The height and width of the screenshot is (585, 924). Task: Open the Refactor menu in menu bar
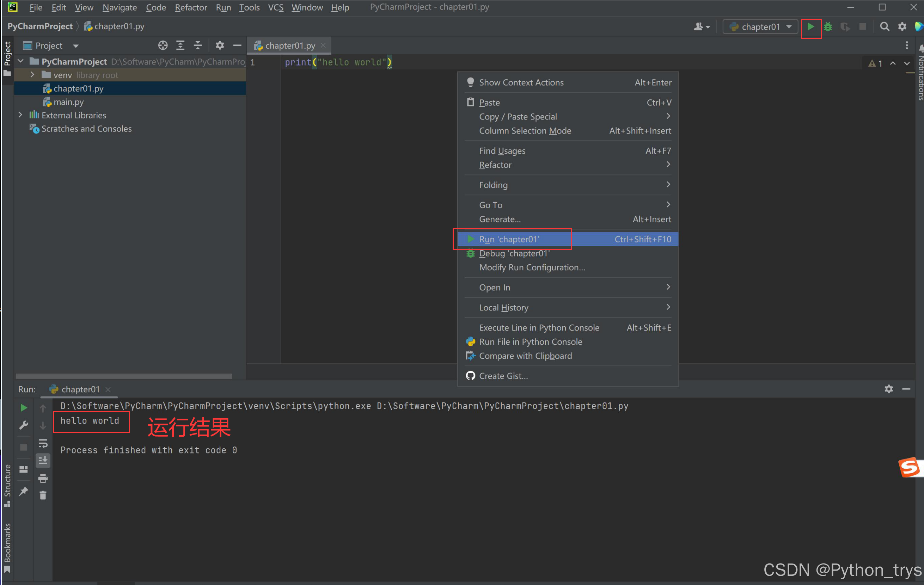(191, 7)
